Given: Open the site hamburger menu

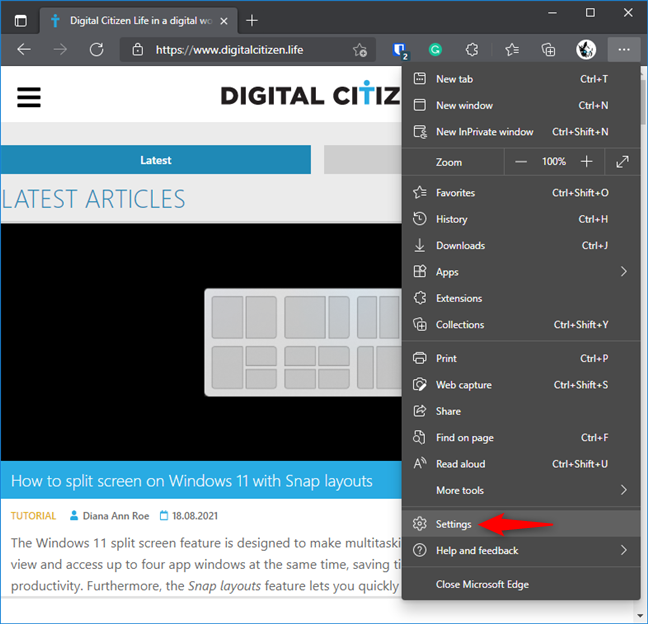Looking at the screenshot, I should pyautogui.click(x=29, y=96).
